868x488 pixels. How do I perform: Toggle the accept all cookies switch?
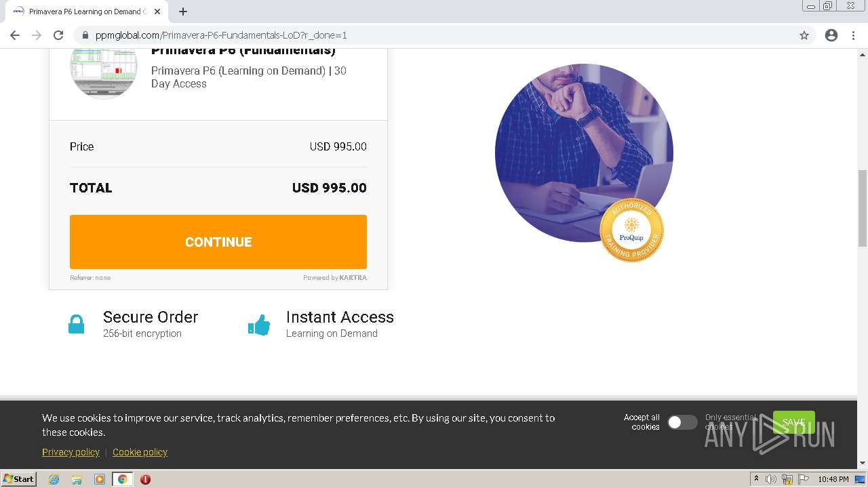[x=682, y=422]
